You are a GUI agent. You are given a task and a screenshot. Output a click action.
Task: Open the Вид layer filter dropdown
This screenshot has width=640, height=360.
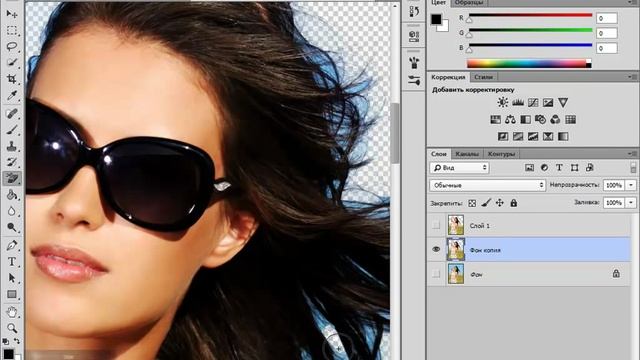(x=459, y=168)
